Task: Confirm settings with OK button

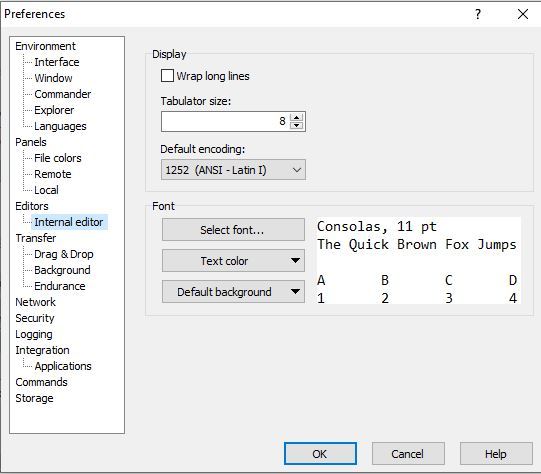Action: pyautogui.click(x=320, y=454)
